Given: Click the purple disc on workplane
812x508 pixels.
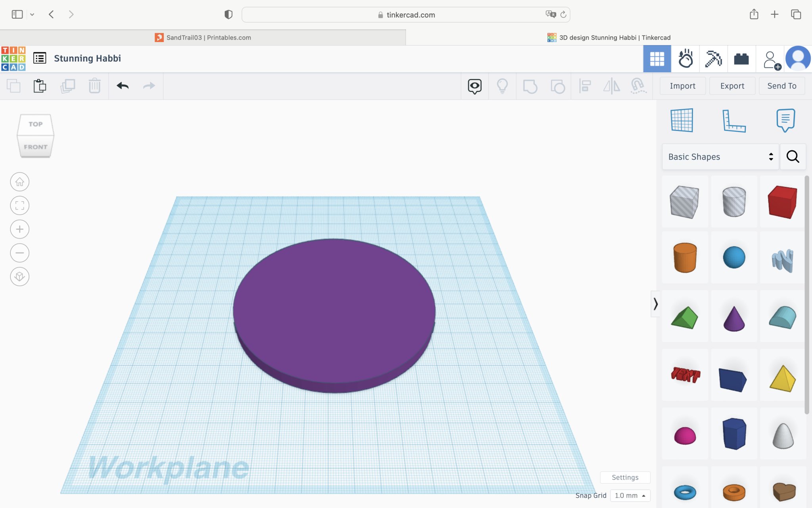Looking at the screenshot, I should (x=334, y=312).
